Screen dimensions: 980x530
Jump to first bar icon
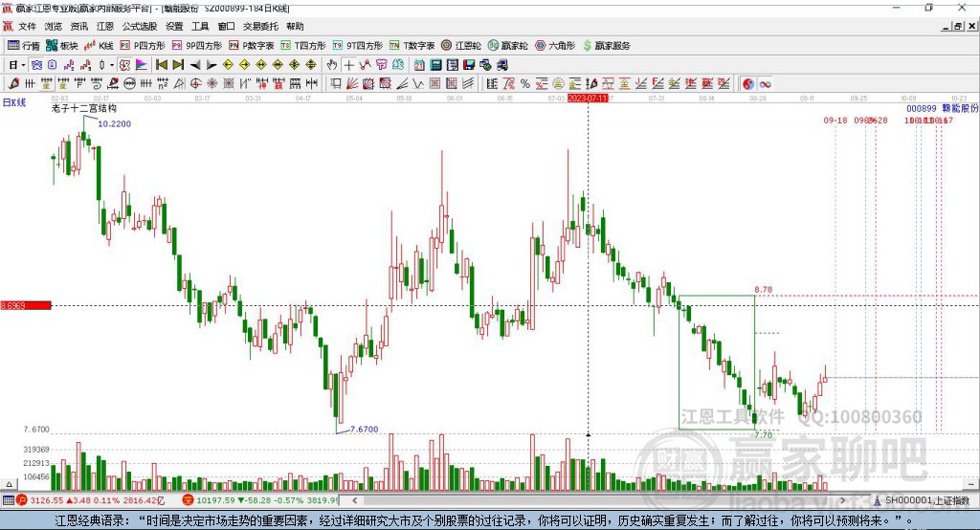pos(161,65)
